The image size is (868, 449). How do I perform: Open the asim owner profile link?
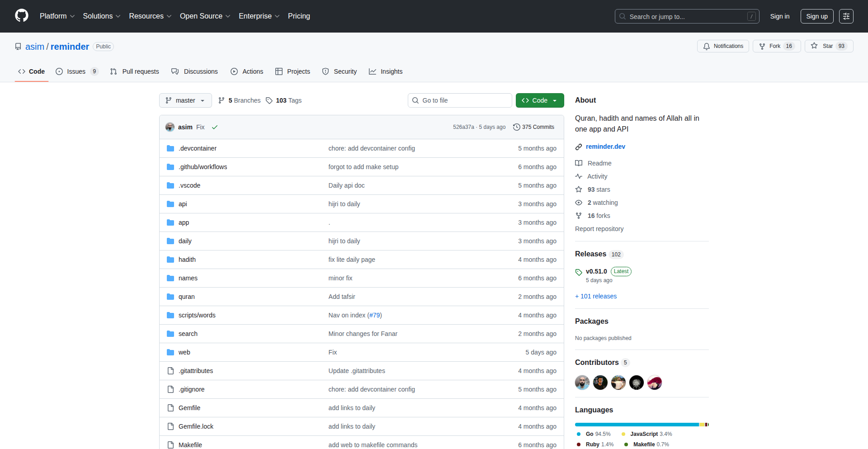click(35, 47)
